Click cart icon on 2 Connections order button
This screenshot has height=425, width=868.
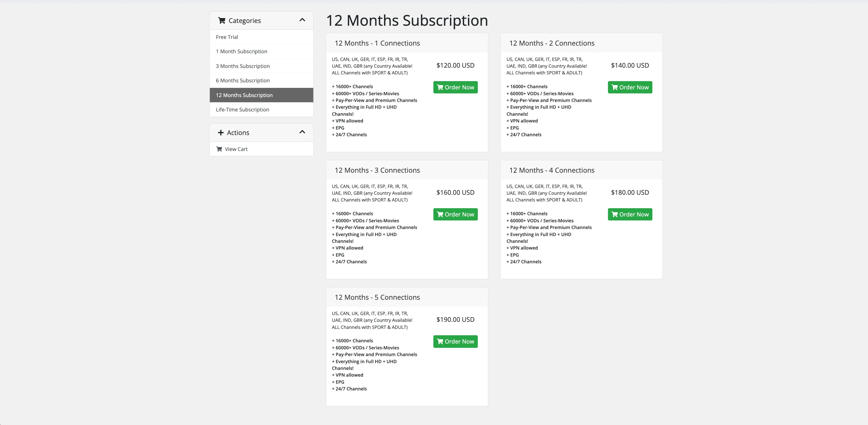615,88
